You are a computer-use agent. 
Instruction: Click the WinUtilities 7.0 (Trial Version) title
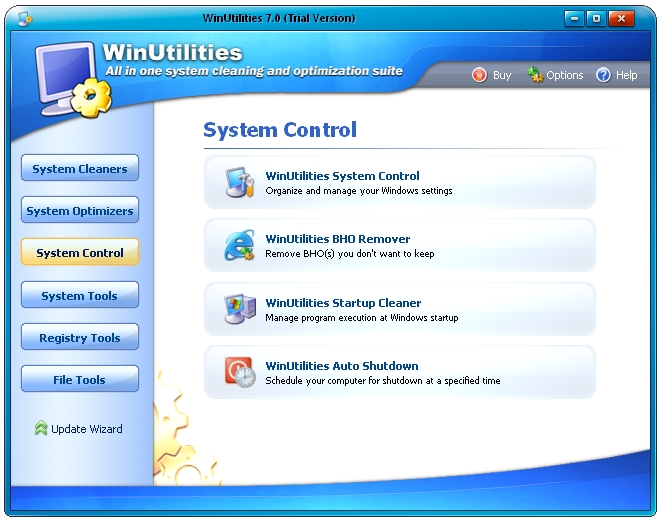tap(279, 18)
